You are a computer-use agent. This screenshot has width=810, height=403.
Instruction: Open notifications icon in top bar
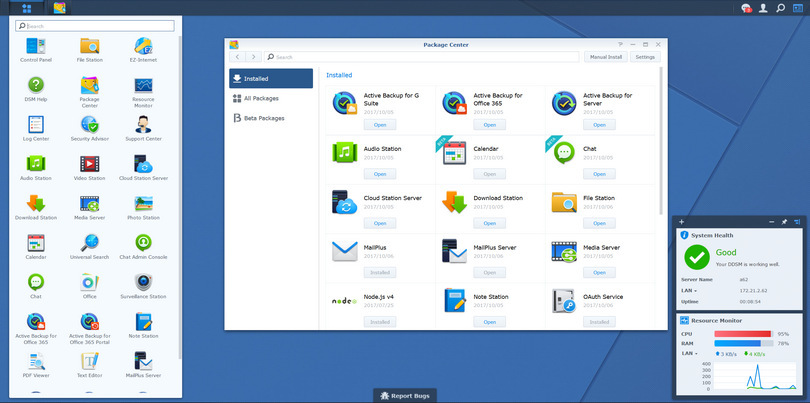point(746,8)
